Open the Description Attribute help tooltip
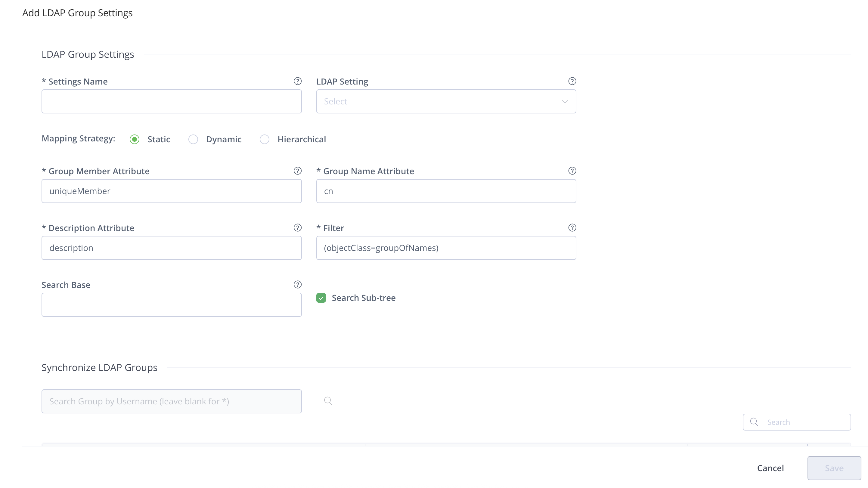This screenshot has width=868, height=488. (x=298, y=228)
